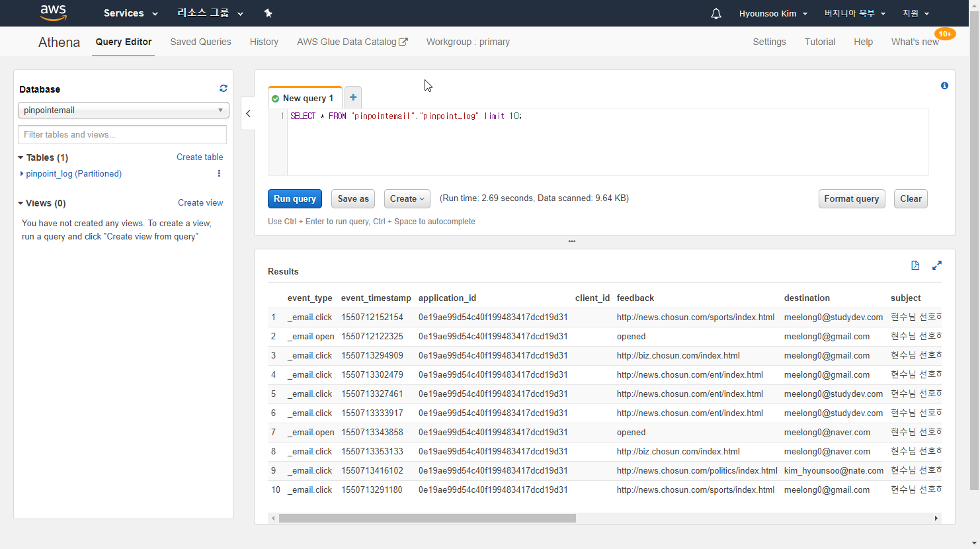This screenshot has height=549, width=980.
Task: Refresh the Database panel
Action: coord(224,88)
